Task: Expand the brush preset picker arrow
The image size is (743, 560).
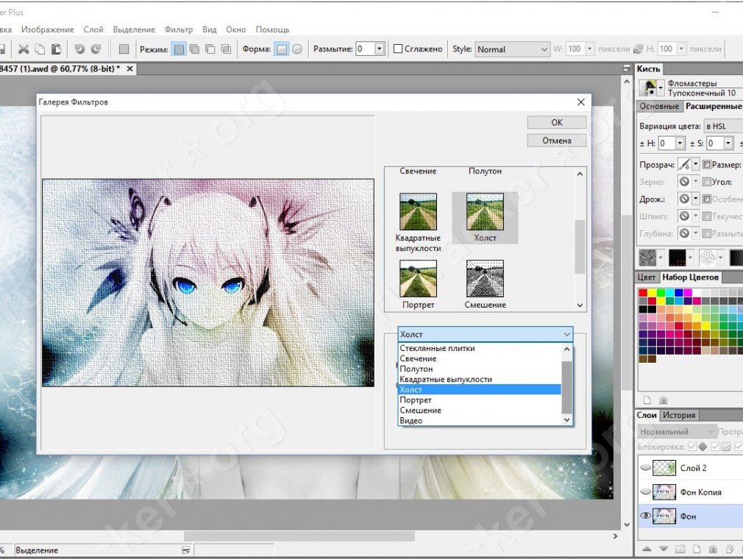Action: pos(661,88)
